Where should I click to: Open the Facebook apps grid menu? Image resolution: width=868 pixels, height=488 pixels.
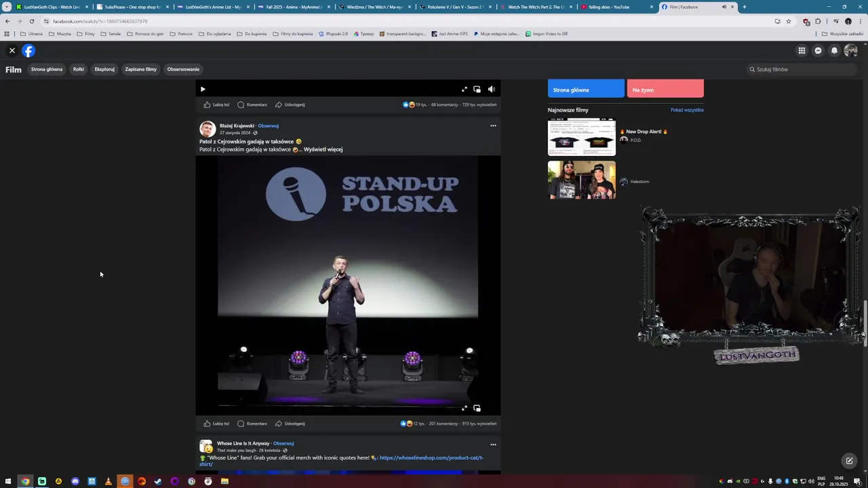(802, 50)
